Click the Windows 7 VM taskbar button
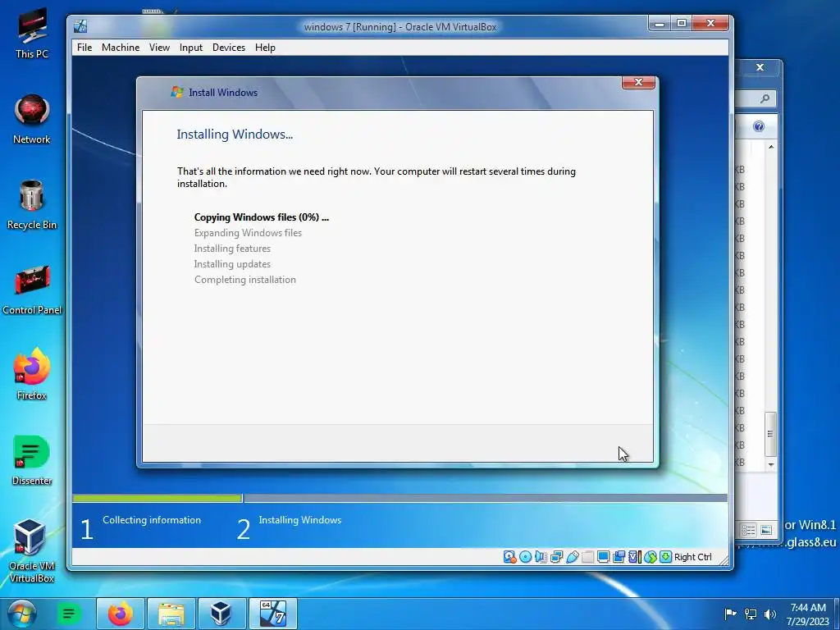Screen dimensions: 840x630 coord(272,614)
